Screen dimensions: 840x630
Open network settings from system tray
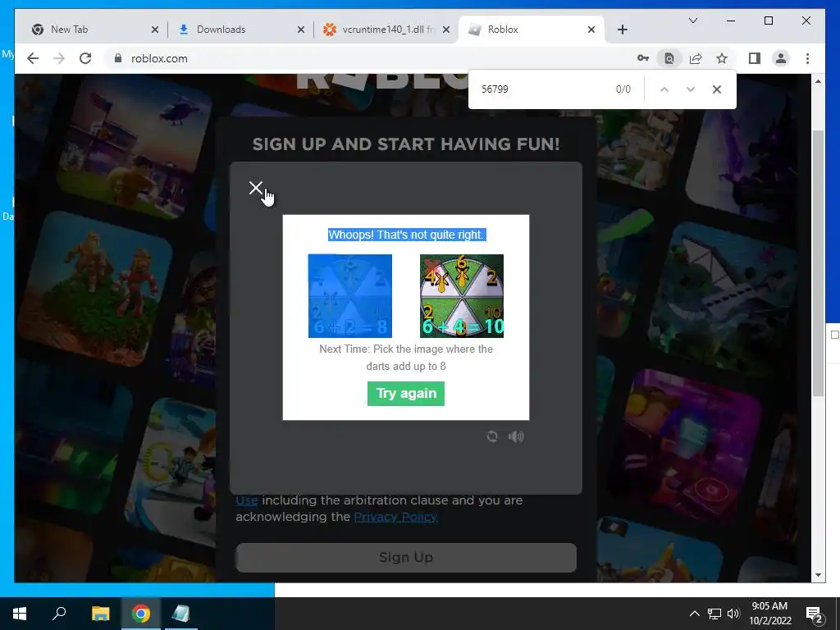coord(714,614)
